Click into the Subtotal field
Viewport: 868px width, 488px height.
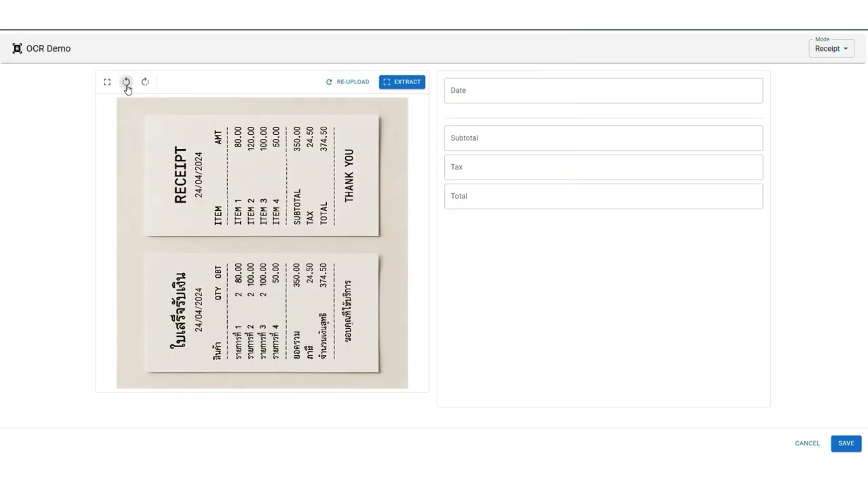pos(604,138)
